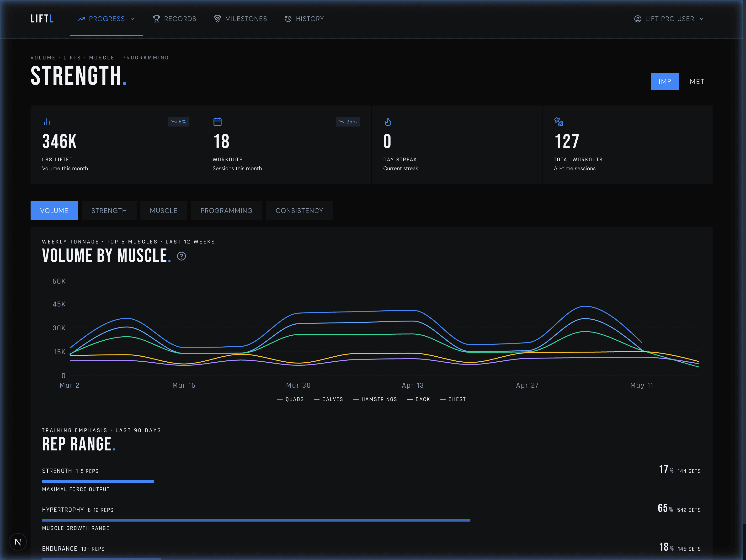The height and width of the screenshot is (560, 746).
Task: Click the help icon beside Volume By Muscle
Action: pyautogui.click(x=181, y=256)
